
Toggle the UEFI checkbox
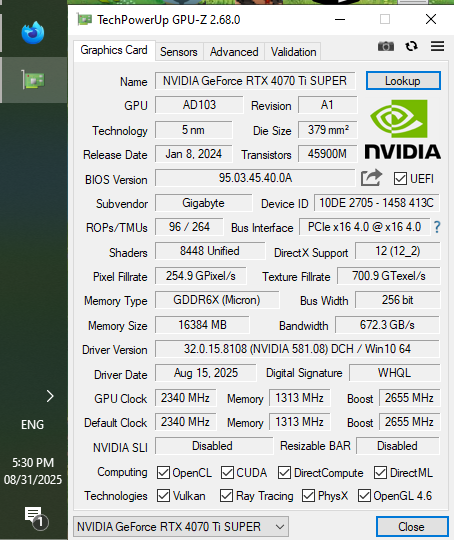400,179
